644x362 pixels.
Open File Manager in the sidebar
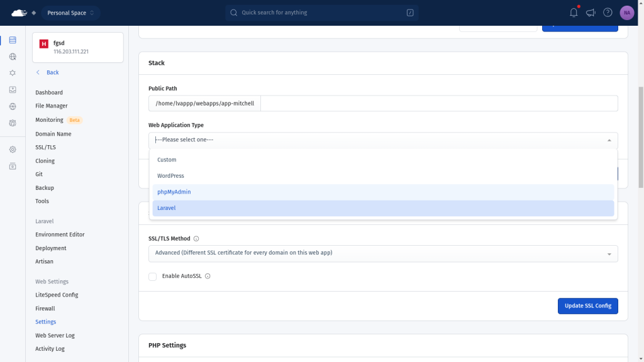(52, 106)
